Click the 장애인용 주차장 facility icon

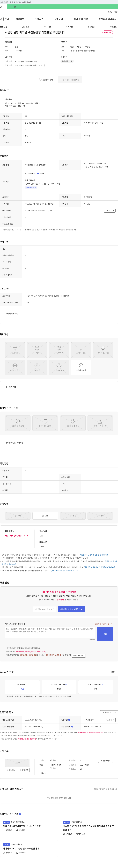[x=18, y=423]
